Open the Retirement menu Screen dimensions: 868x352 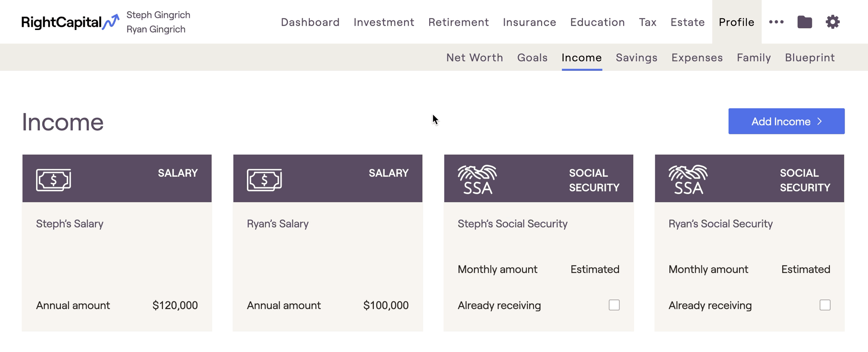point(459,22)
